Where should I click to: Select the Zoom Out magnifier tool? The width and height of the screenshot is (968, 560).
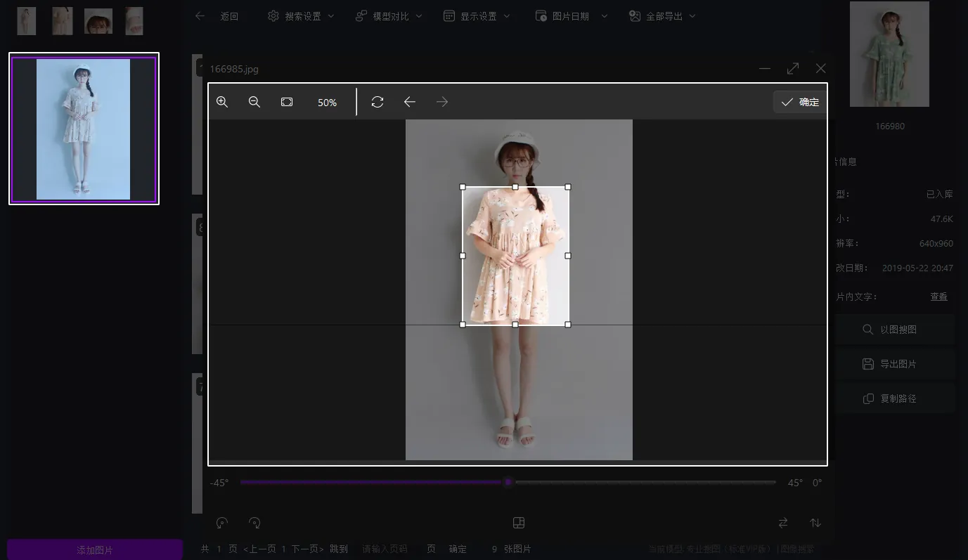point(254,102)
